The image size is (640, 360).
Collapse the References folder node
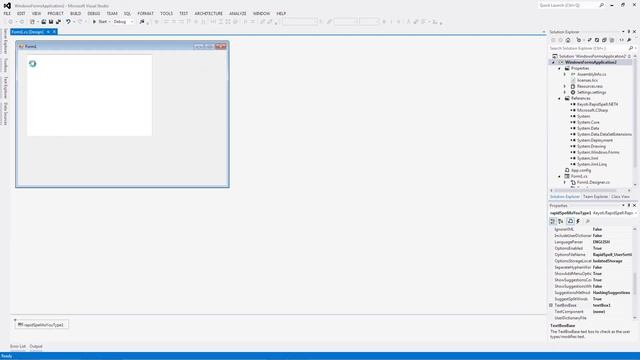point(560,98)
